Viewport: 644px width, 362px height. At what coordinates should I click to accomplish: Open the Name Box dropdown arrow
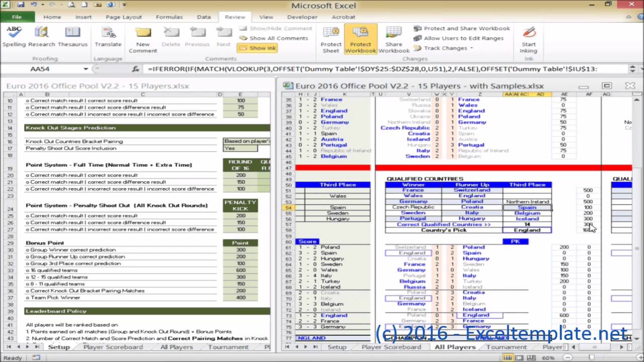click(86, 69)
